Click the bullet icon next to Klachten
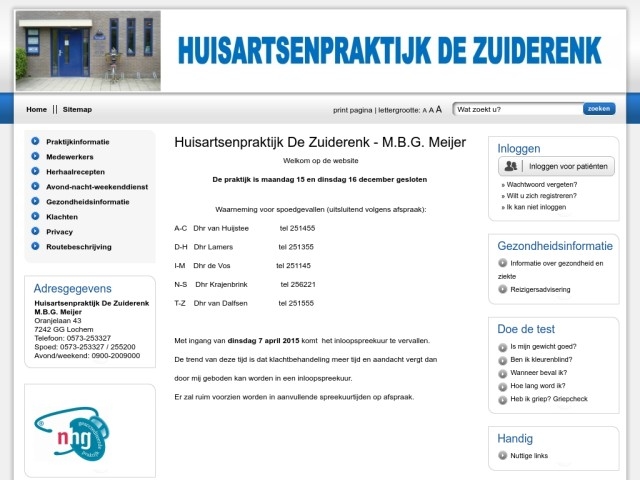The height and width of the screenshot is (480, 640). (x=36, y=217)
